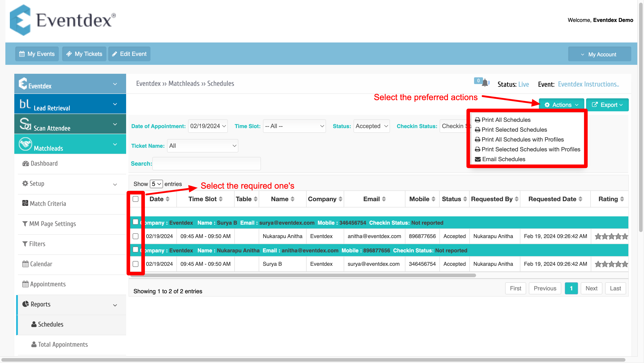Click the Export button
Screen dimensions: 644x363
(x=607, y=105)
